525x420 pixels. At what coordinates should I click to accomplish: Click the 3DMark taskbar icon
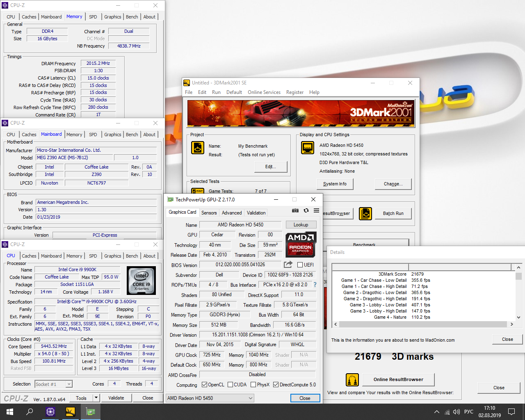pos(71,412)
